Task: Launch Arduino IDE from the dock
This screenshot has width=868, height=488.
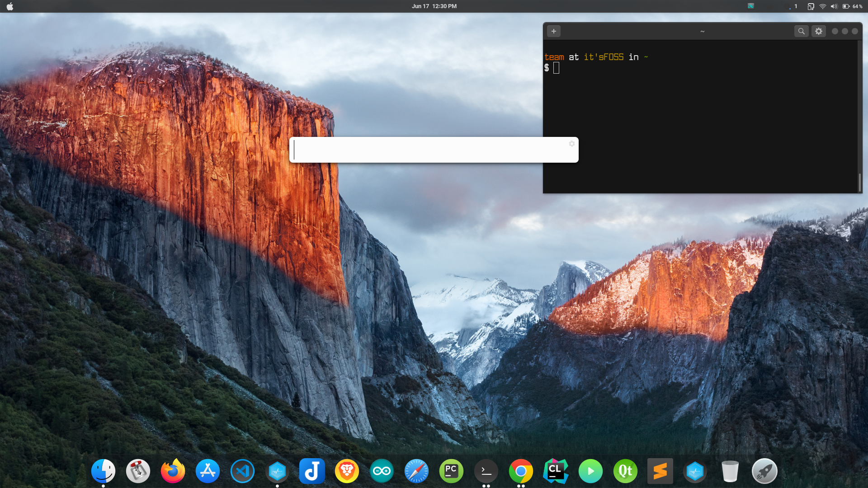Action: [382, 471]
